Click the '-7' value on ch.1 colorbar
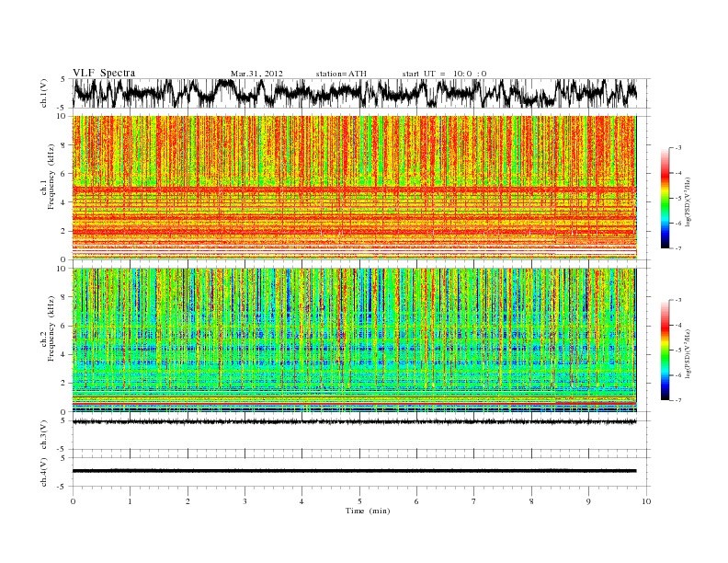The height and width of the screenshot is (563, 728). 678,249
